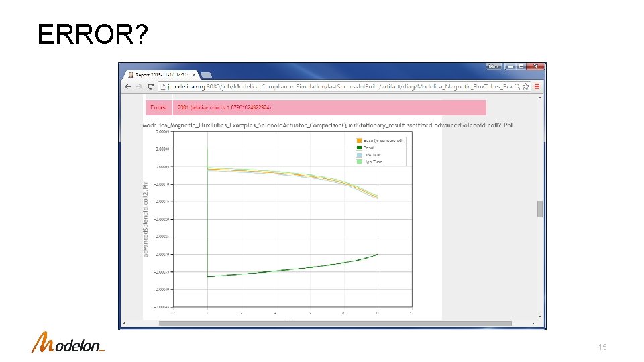This screenshot has height=362, width=644.
Task: Minimize the browser window
Action: point(511,66)
